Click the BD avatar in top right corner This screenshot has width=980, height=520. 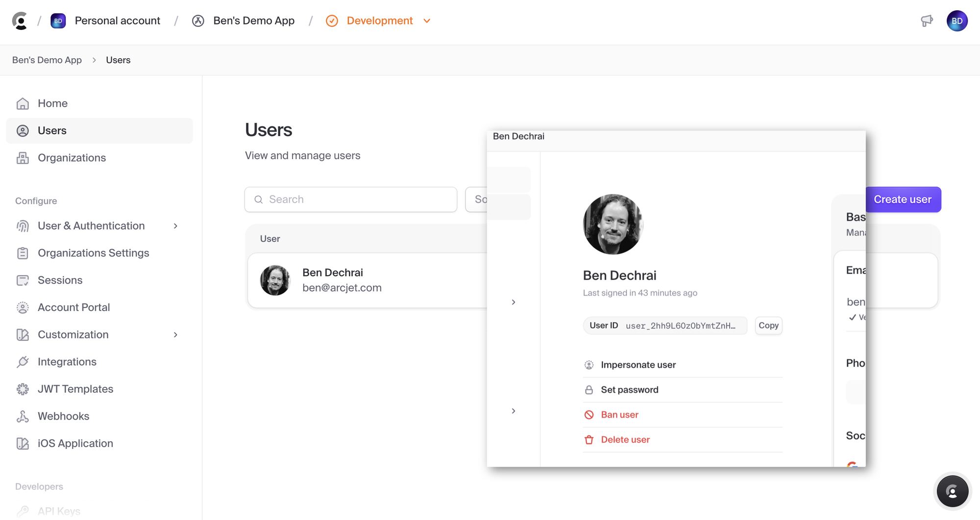957,21
